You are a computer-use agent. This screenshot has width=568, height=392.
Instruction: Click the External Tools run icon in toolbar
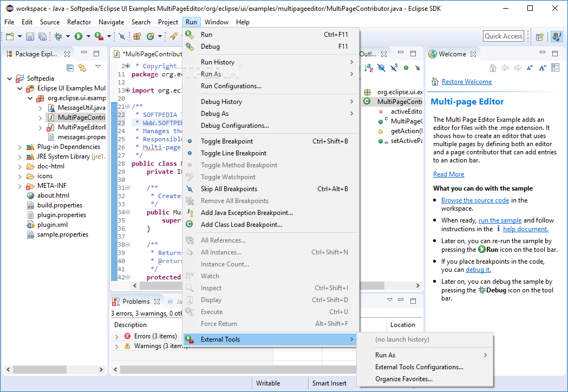[x=99, y=36]
